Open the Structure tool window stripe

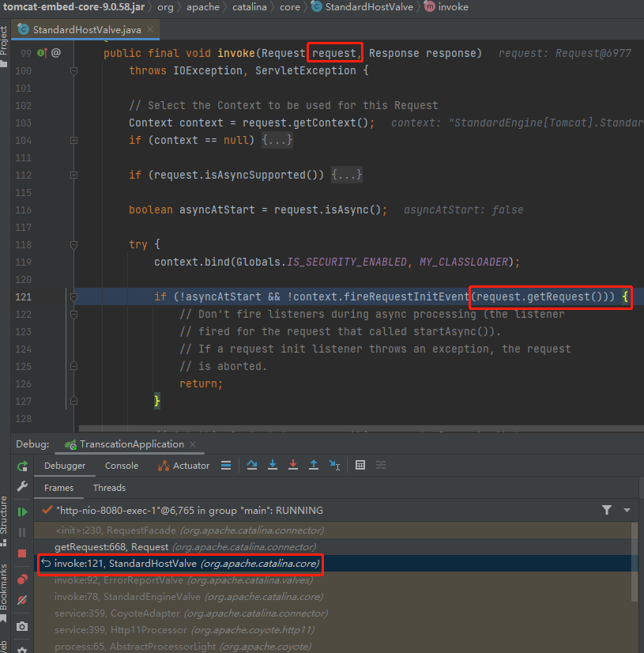4,521
